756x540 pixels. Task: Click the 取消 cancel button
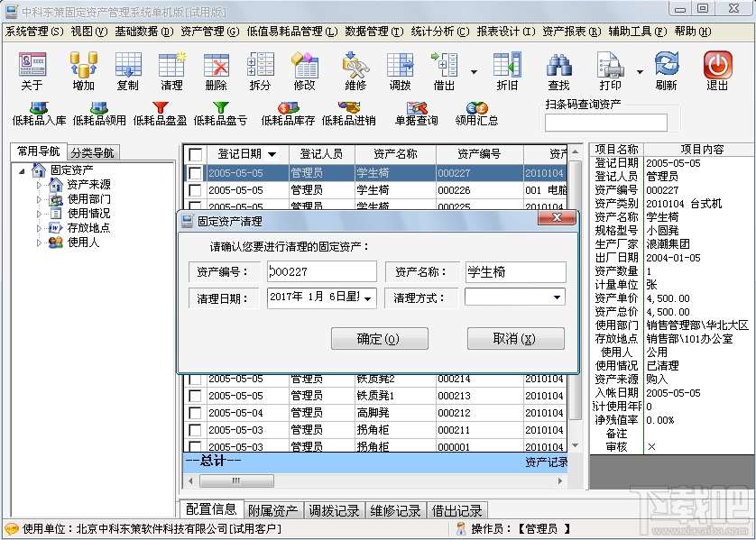coord(515,338)
